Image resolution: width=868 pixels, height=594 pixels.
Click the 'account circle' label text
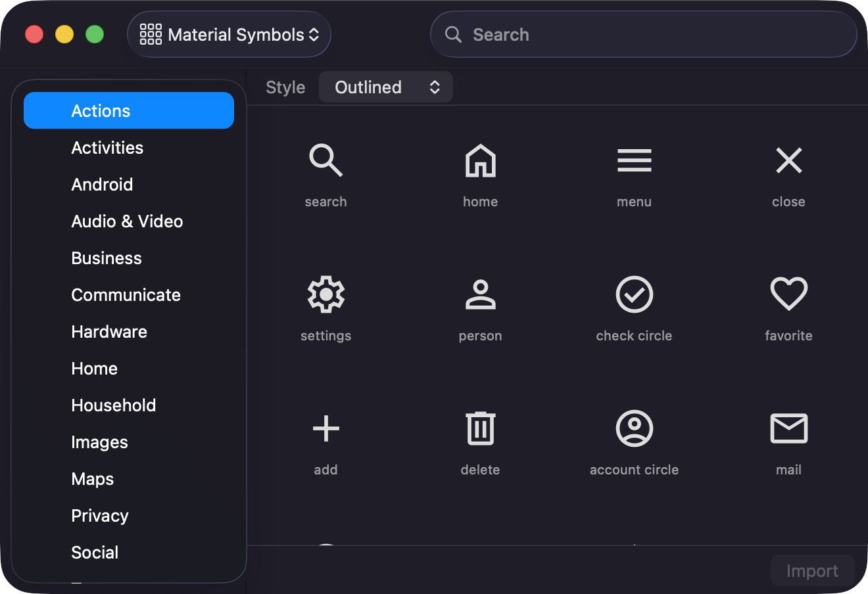634,470
